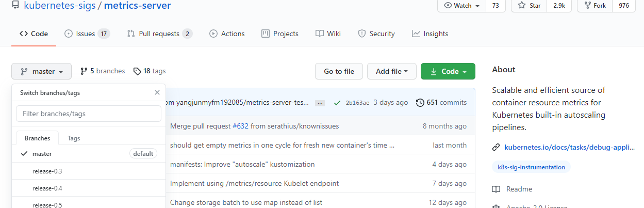Open the k8s-sig-instrumentation topic tag
The image size is (644, 208).
(x=531, y=167)
